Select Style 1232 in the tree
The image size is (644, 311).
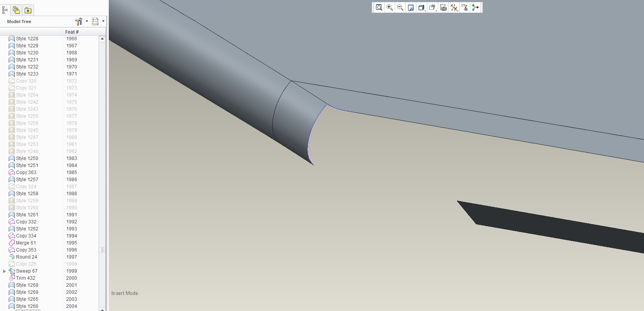[27, 67]
